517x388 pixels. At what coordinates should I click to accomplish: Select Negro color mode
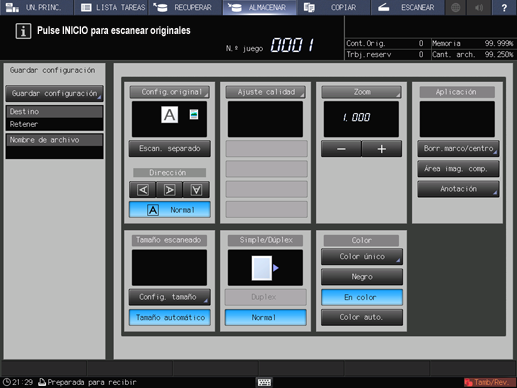(362, 277)
